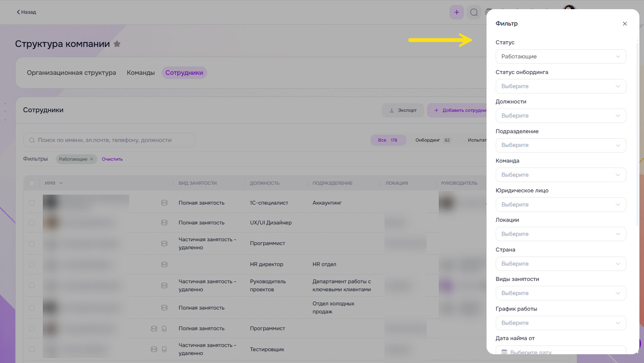Click the purple plus button in header
644x363 pixels.
pyautogui.click(x=456, y=12)
